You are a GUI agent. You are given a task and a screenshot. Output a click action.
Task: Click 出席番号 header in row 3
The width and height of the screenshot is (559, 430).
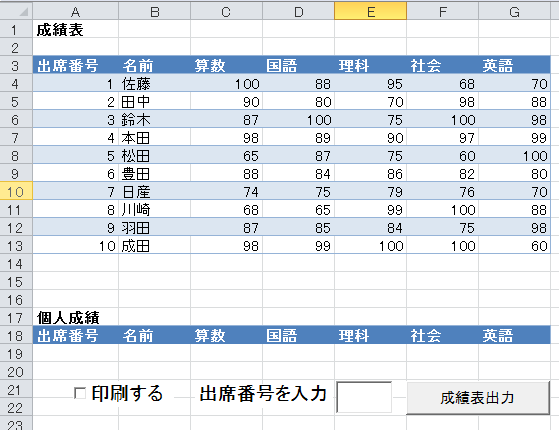75,65
